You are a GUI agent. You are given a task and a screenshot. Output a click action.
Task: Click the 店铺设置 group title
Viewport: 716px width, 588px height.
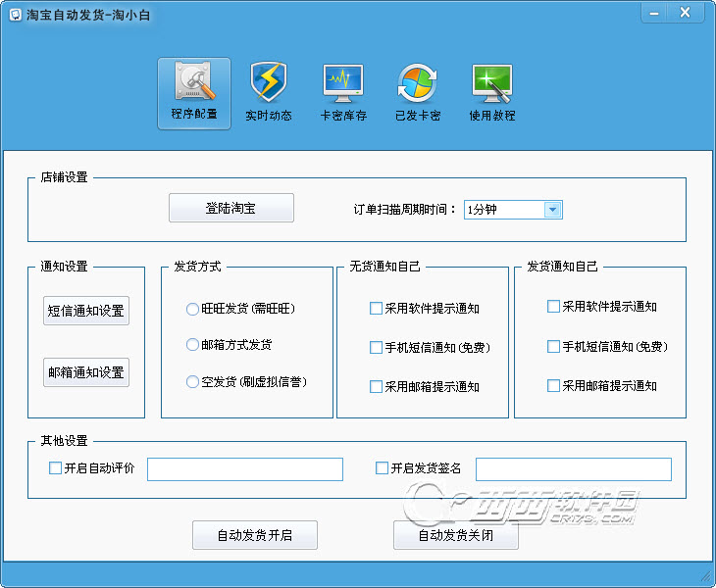tap(64, 177)
